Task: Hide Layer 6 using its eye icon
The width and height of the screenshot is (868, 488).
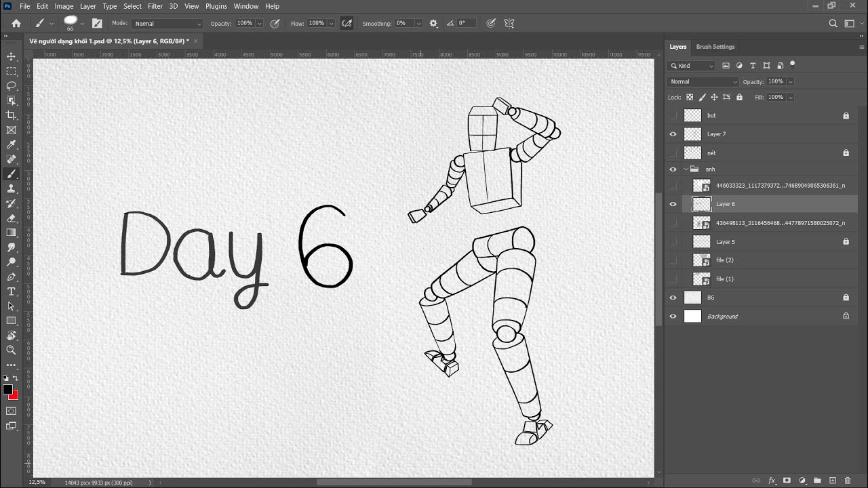Action: (x=673, y=204)
